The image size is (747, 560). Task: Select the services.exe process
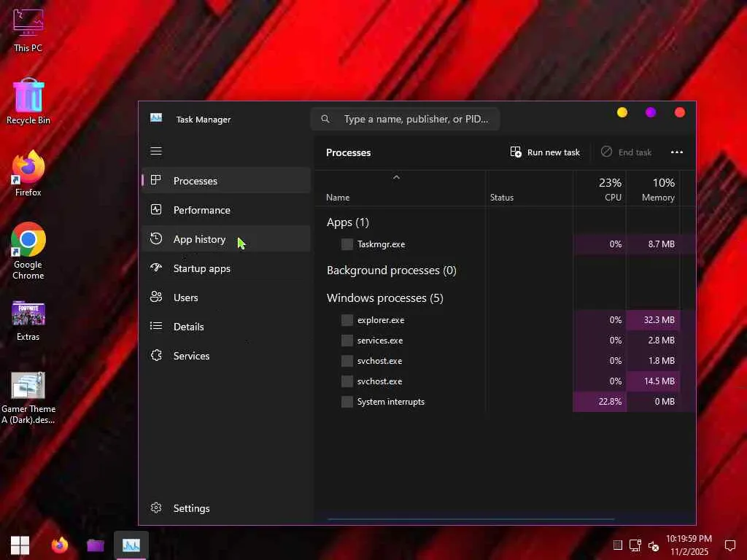point(505,341)
